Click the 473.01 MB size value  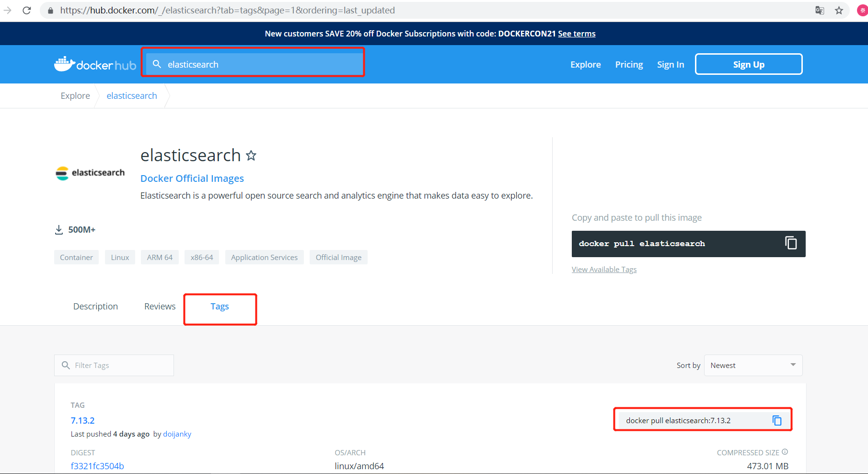767,466
